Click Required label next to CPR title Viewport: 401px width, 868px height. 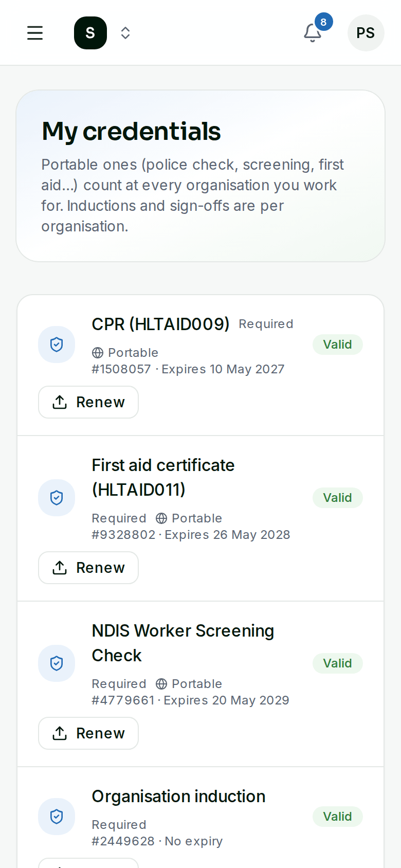[x=266, y=324]
